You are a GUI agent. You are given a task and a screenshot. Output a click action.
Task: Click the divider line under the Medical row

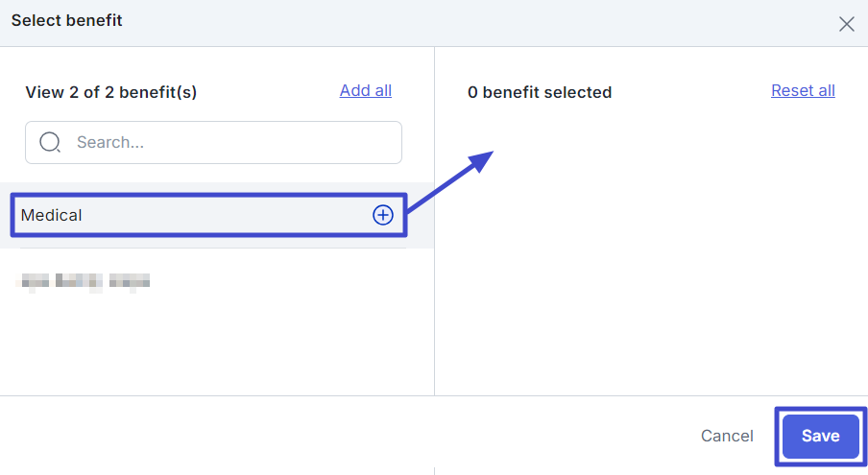(x=213, y=249)
